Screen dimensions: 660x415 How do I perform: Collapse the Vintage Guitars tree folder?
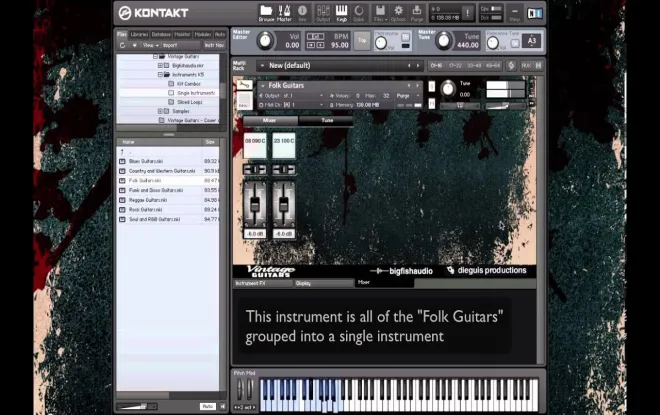[155, 56]
